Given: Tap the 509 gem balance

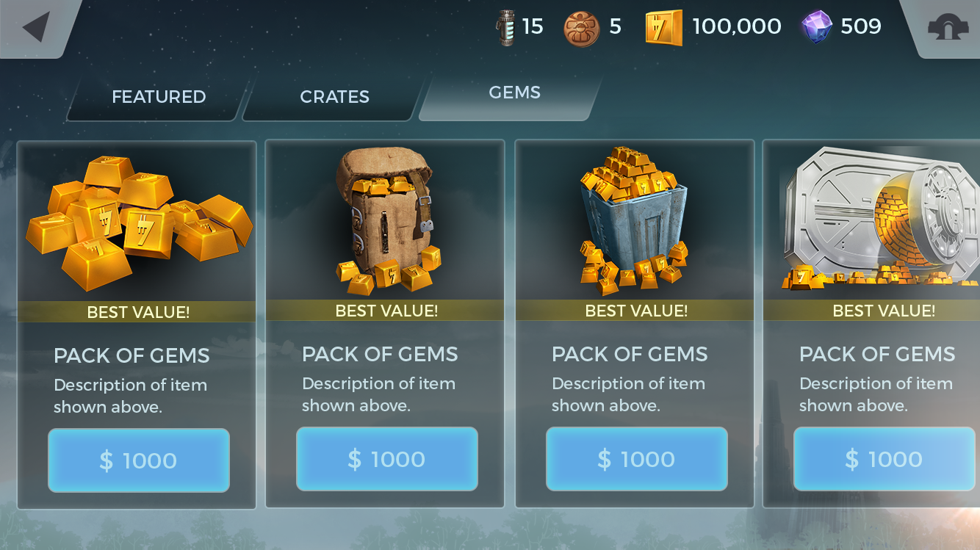Looking at the screenshot, I should pos(860,27).
